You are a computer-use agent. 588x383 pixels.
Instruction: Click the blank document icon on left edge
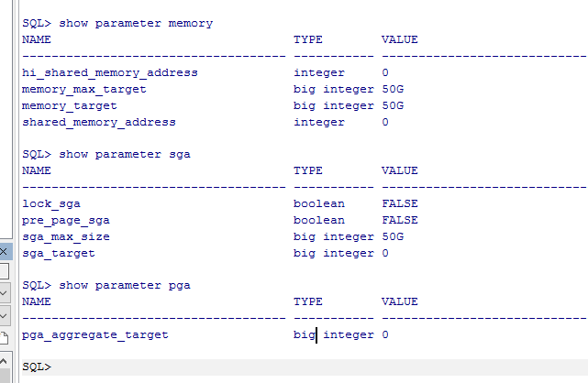tap(4, 337)
